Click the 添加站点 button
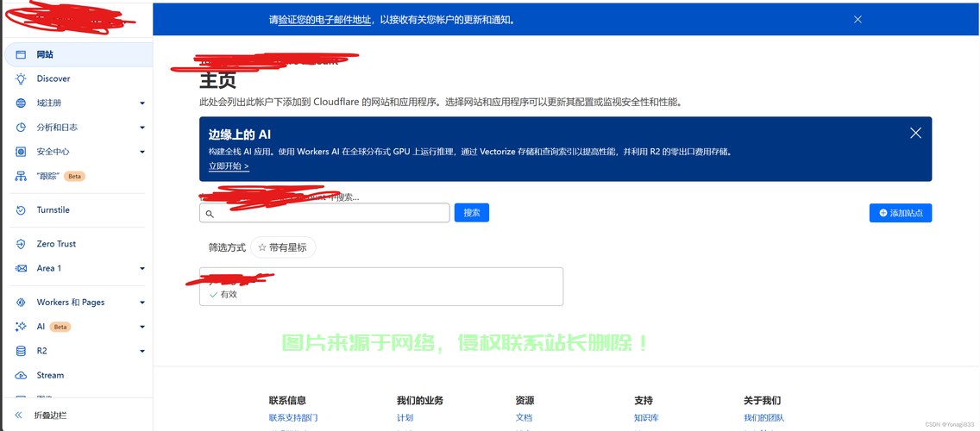 tap(900, 212)
